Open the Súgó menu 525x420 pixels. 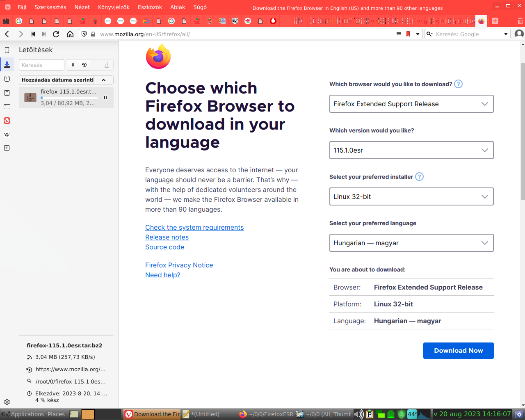click(x=200, y=7)
